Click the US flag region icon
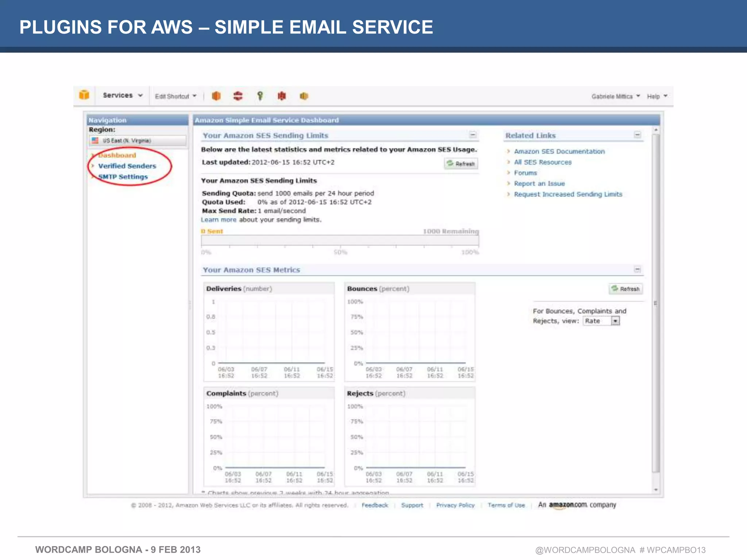This screenshot has width=747, height=560. click(x=95, y=140)
